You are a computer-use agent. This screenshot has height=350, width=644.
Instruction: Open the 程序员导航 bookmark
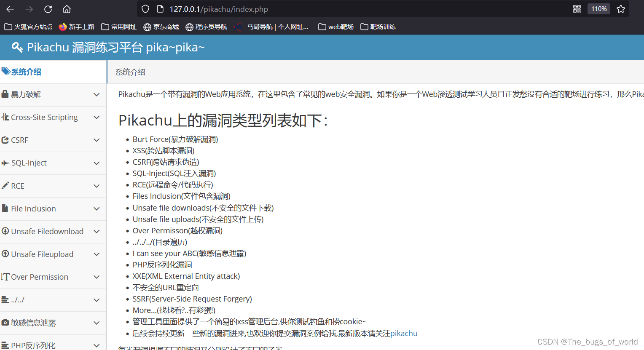click(207, 27)
